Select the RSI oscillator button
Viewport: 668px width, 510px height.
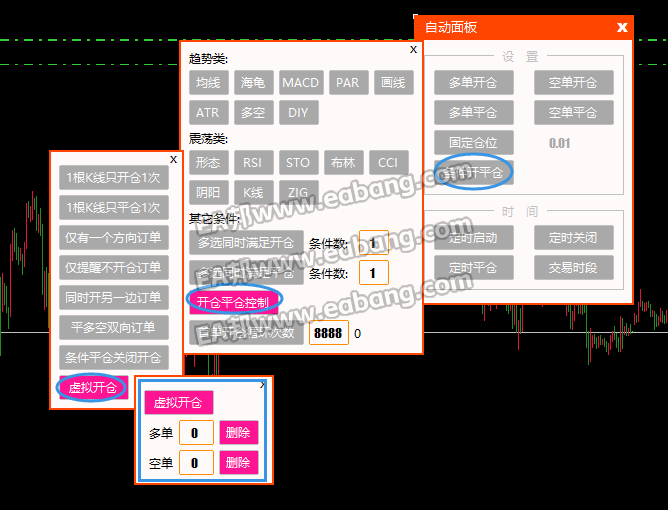[x=253, y=162]
